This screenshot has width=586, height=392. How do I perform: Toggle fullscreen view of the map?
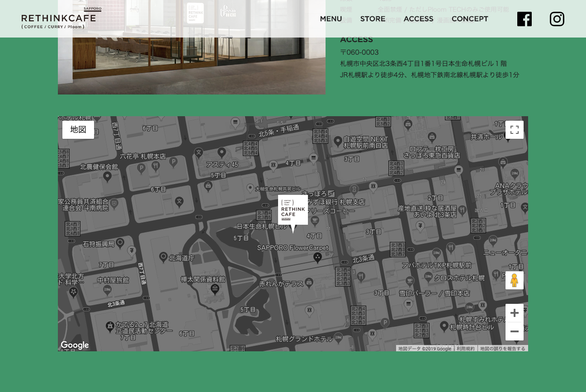pos(515,130)
